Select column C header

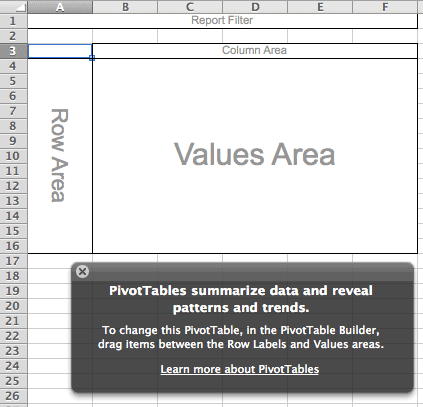point(190,7)
